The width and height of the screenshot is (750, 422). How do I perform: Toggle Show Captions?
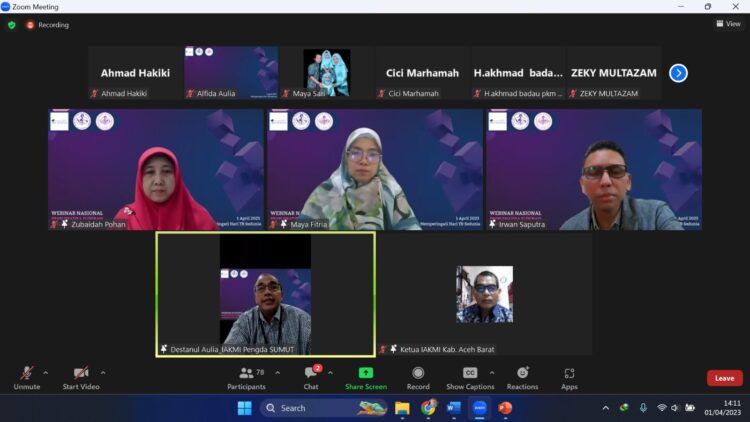click(x=470, y=378)
